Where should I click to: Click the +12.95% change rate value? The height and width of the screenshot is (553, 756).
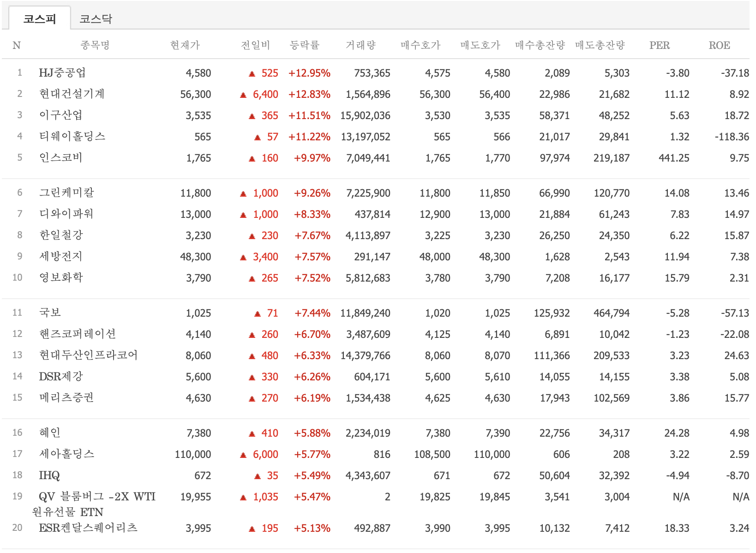pos(309,73)
